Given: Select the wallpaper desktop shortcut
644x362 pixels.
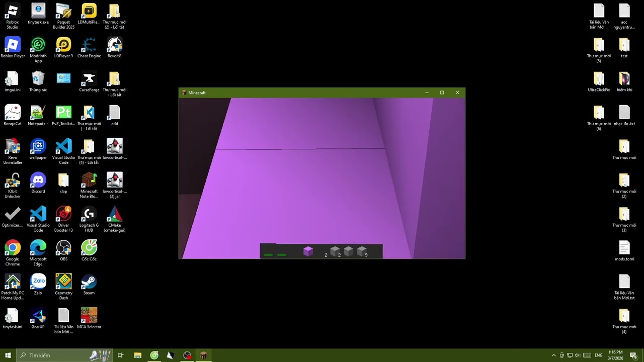Looking at the screenshot, I should 38,149.
